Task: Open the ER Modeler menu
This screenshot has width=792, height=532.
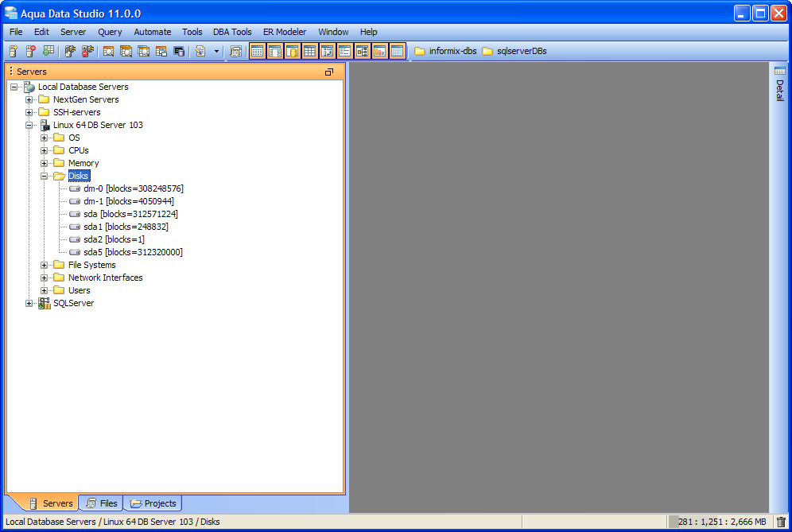Action: pyautogui.click(x=285, y=32)
